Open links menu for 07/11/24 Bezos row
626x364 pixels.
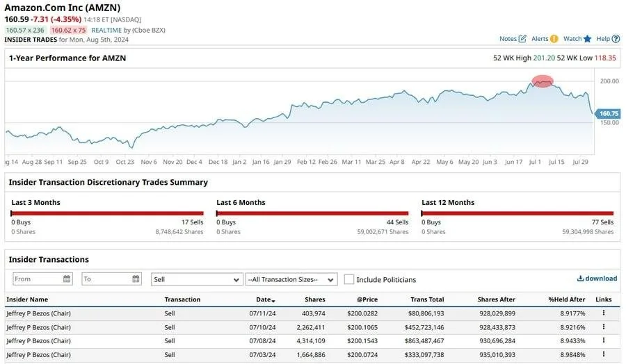[x=603, y=313]
